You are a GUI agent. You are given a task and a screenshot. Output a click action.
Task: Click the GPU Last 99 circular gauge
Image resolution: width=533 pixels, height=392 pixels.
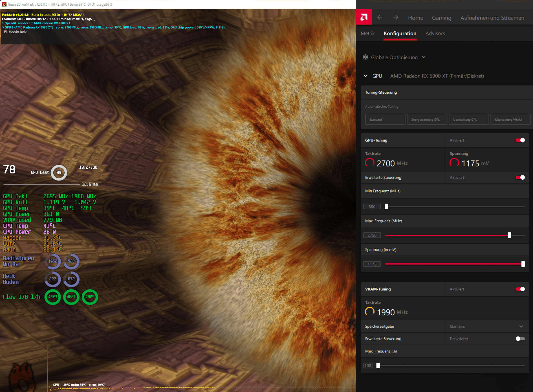click(x=59, y=172)
